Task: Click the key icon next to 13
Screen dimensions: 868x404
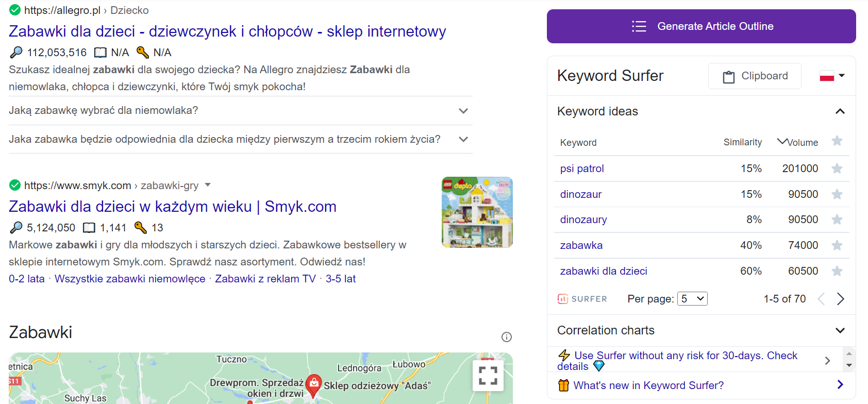Action: pyautogui.click(x=141, y=227)
